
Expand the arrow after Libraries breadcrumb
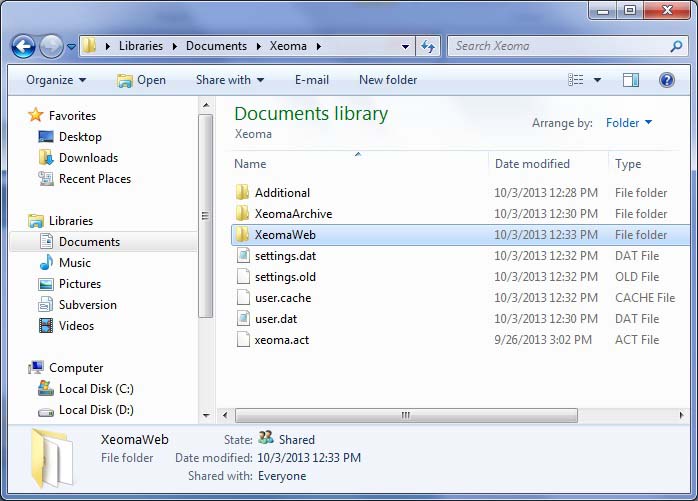click(x=174, y=46)
